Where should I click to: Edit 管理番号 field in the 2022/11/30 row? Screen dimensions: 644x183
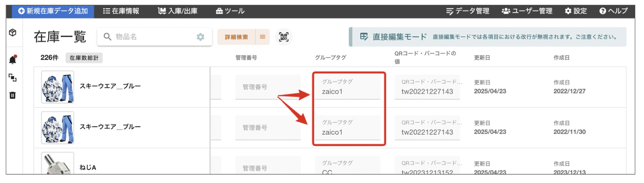pyautogui.click(x=268, y=127)
